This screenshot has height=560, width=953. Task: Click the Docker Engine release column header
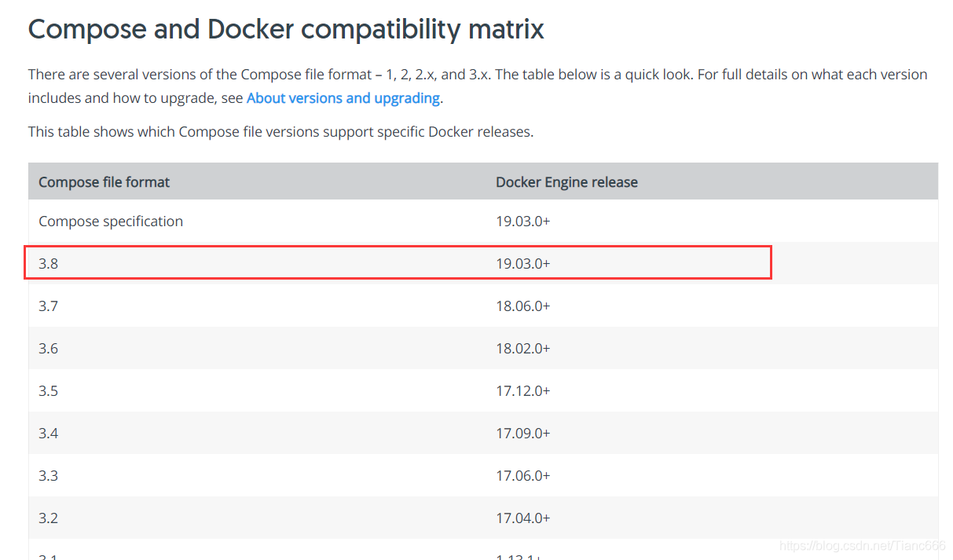(566, 181)
